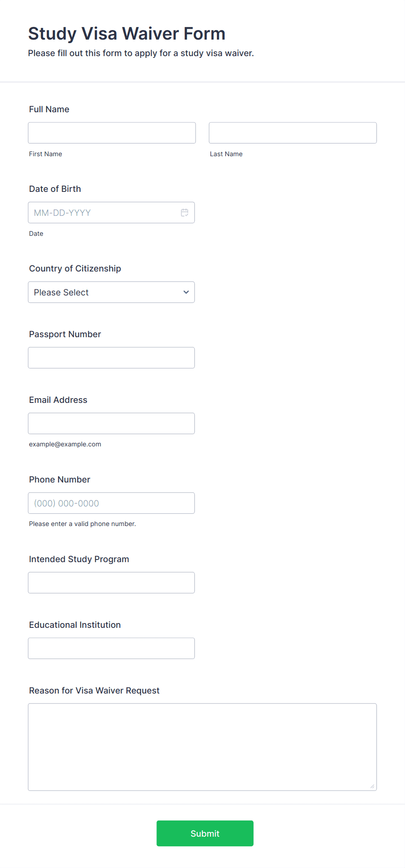
Task: Click the Reason for Visa Waiver Request label
Action: [94, 690]
